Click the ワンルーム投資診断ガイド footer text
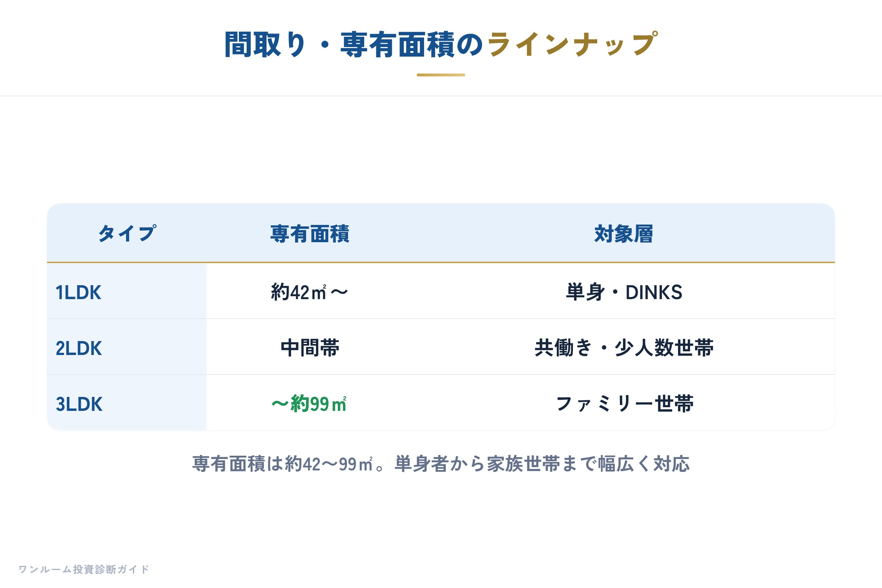 tap(84, 569)
